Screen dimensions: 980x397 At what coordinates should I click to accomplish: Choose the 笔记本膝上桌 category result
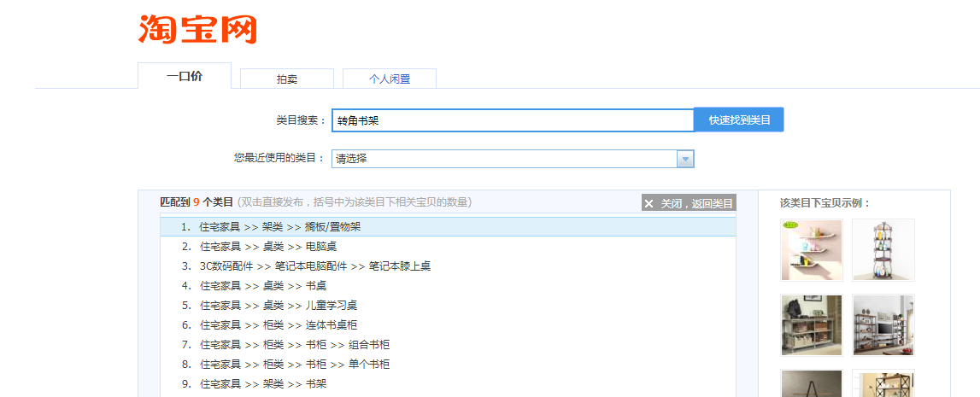(314, 266)
